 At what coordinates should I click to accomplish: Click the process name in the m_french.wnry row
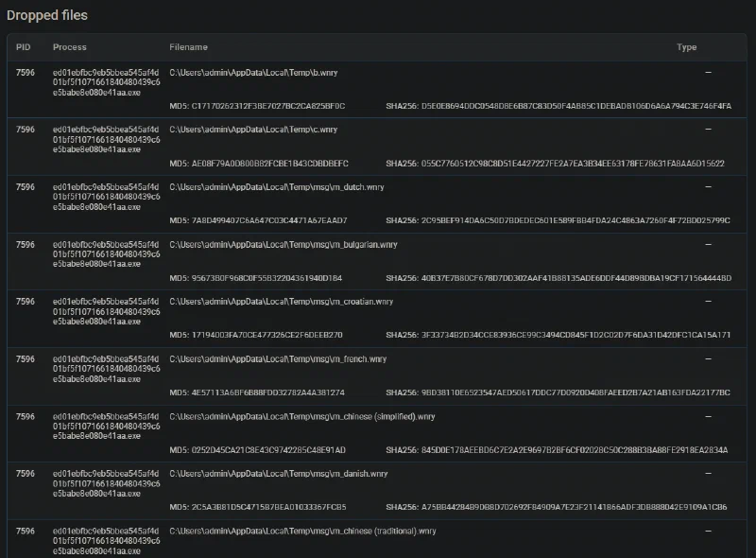pyautogui.click(x=107, y=369)
